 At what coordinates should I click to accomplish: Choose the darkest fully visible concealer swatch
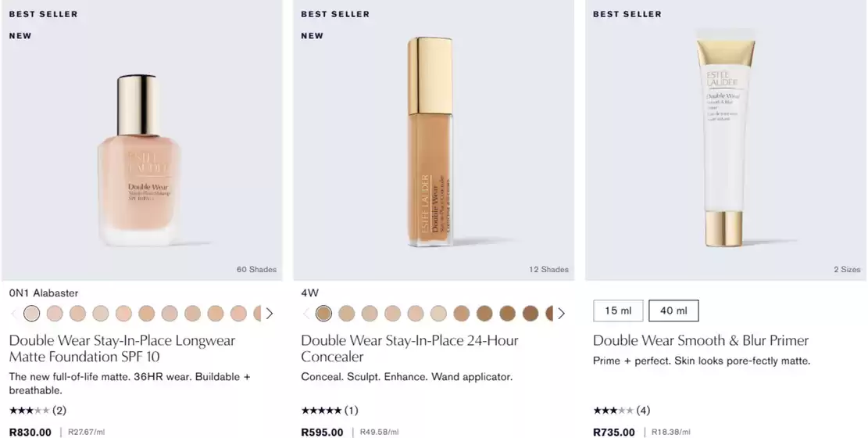tap(531, 314)
